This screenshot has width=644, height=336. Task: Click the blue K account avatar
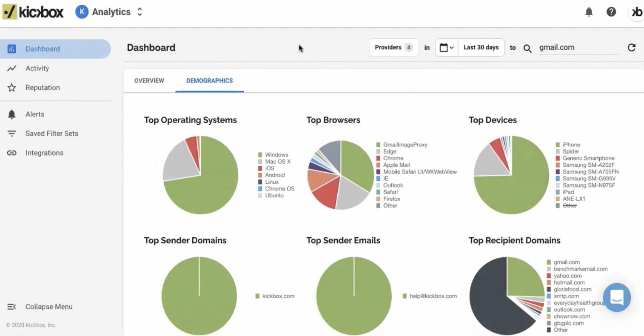coord(82,12)
